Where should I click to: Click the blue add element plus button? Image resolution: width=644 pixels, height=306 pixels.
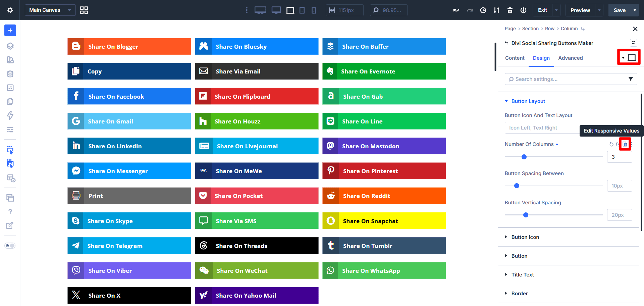(x=10, y=31)
